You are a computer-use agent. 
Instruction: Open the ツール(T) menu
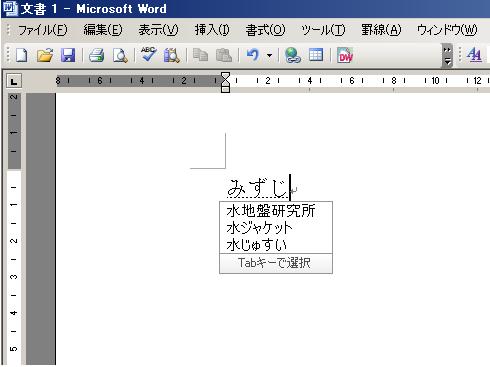(x=323, y=30)
